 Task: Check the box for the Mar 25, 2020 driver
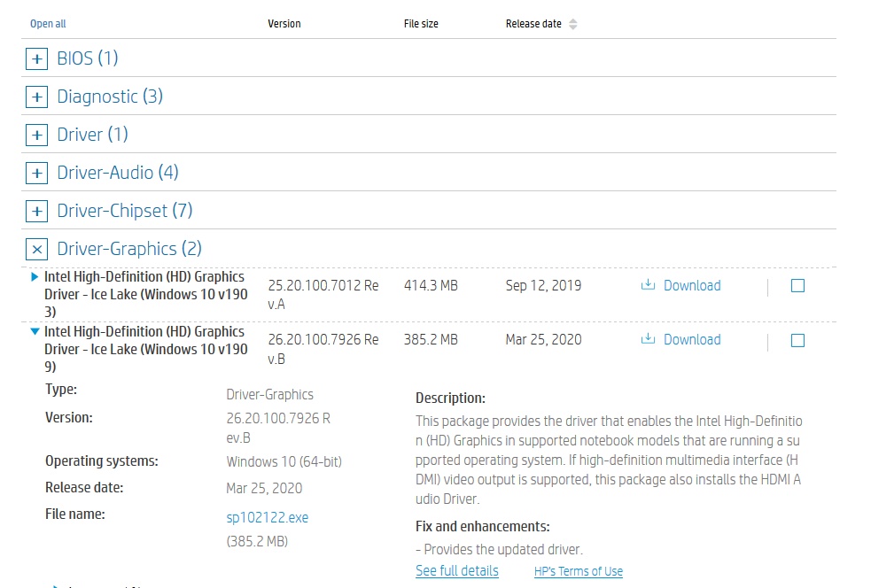pyautogui.click(x=797, y=340)
